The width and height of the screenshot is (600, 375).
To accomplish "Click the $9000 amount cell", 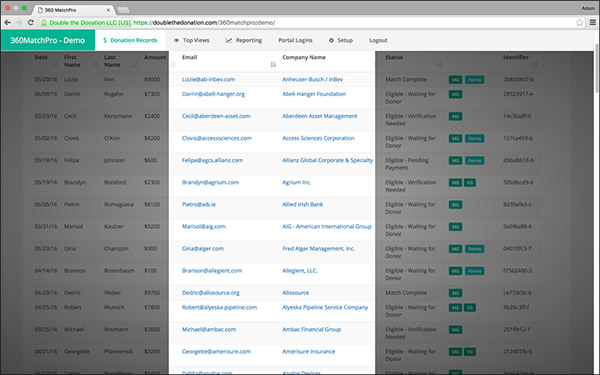I will (x=152, y=80).
